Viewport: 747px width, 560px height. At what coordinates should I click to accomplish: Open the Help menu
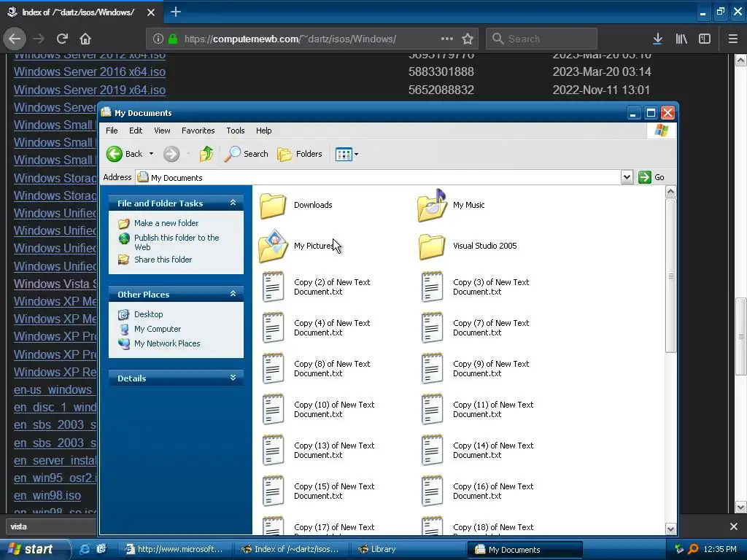point(263,131)
